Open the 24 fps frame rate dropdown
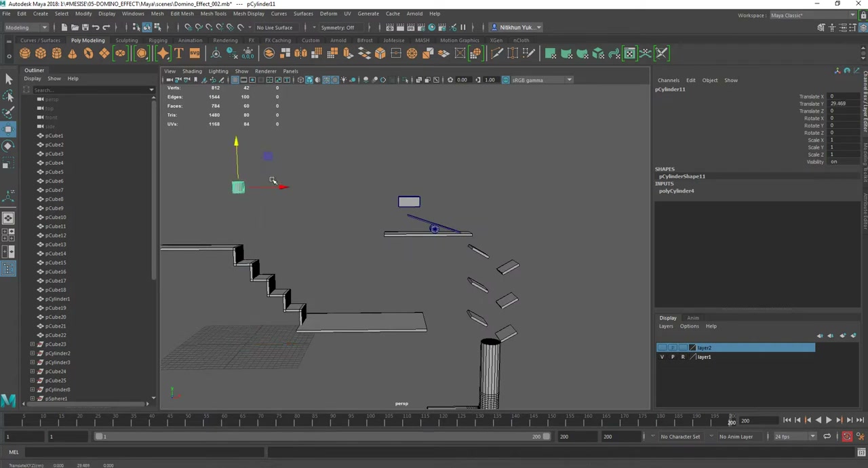The image size is (868, 468). point(795,437)
